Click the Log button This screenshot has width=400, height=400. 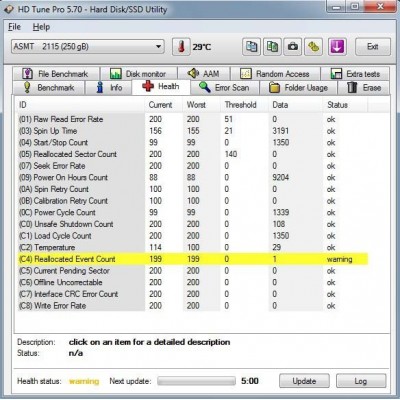(x=361, y=381)
